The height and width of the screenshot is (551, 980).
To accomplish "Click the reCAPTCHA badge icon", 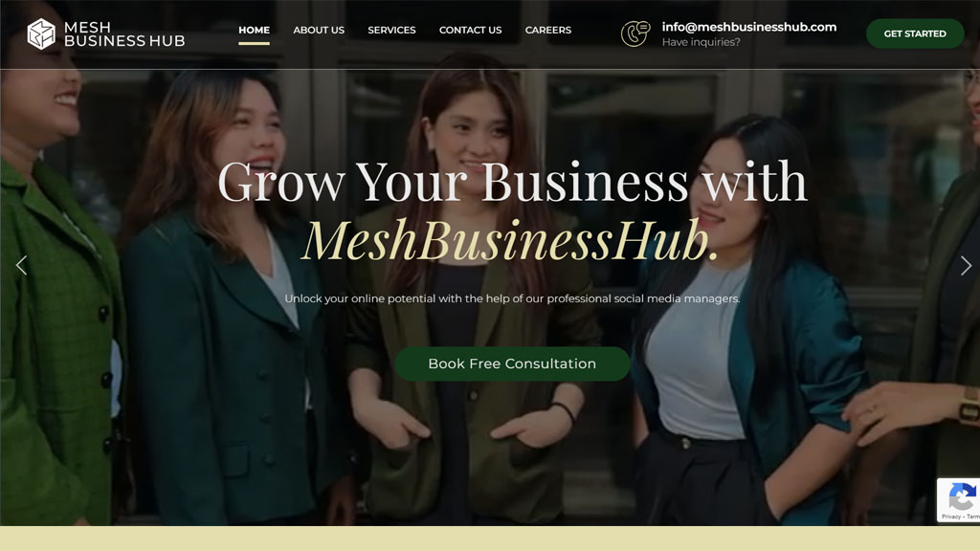I will 962,497.
